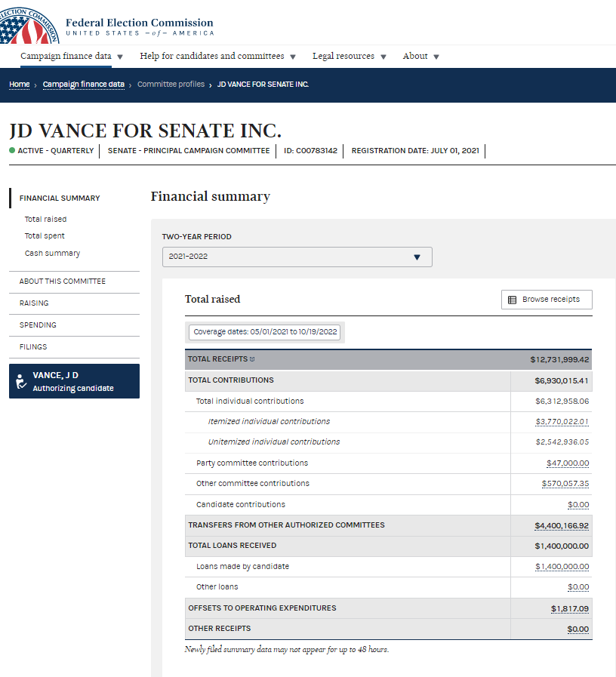Click the candidate person icon beside VANCE, J D
Screen dimensions: 616x677
[x=21, y=382]
